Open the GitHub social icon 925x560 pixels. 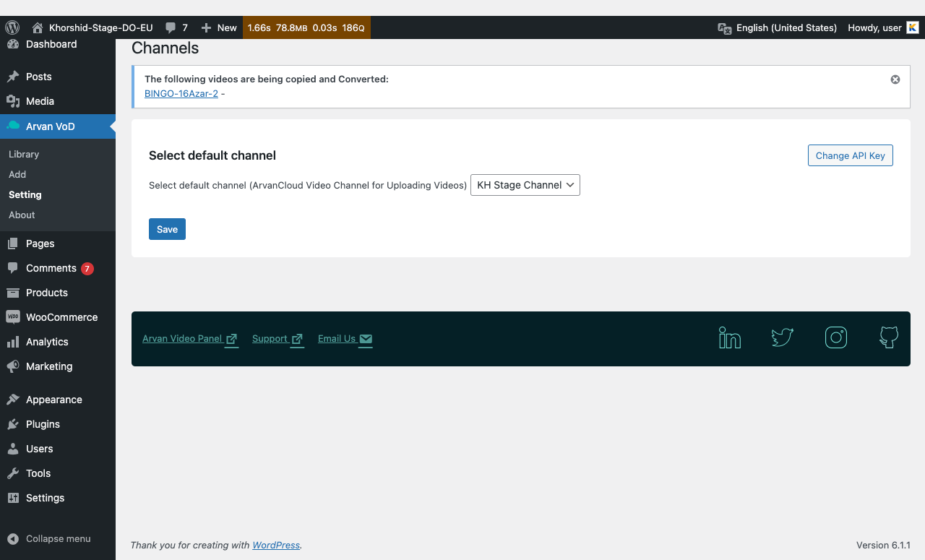pos(889,337)
